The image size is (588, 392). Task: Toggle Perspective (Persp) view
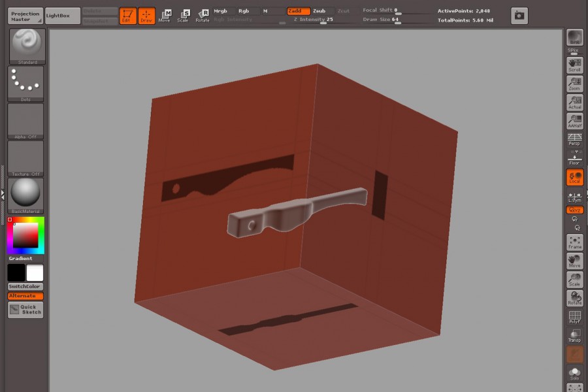[x=574, y=139]
